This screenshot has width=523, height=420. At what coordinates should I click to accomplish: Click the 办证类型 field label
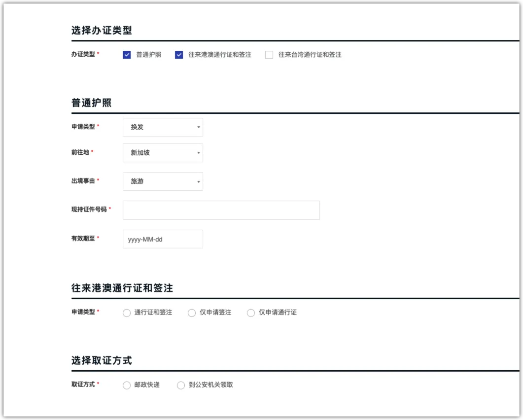(x=83, y=54)
